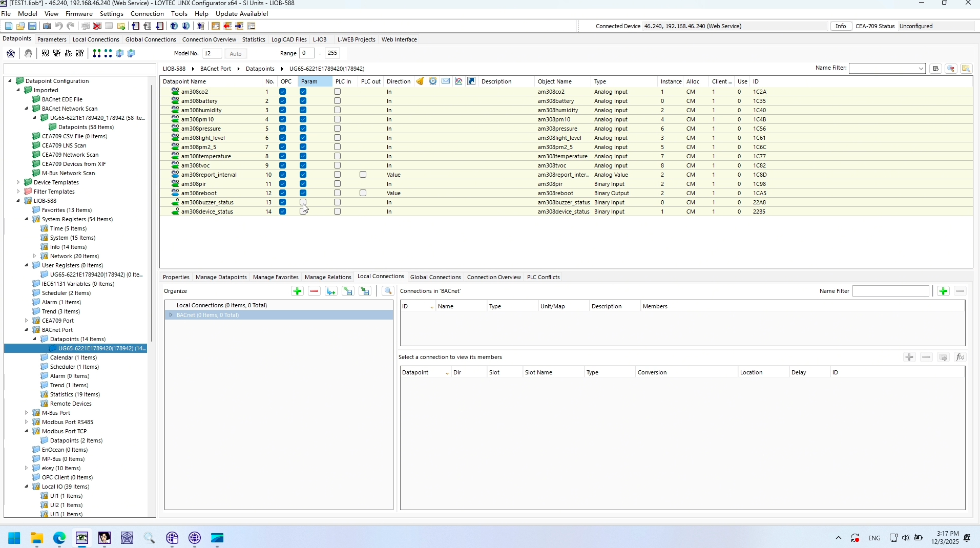Expand the Network (20 Items) node
The height and width of the screenshot is (548, 980).
[x=35, y=256]
